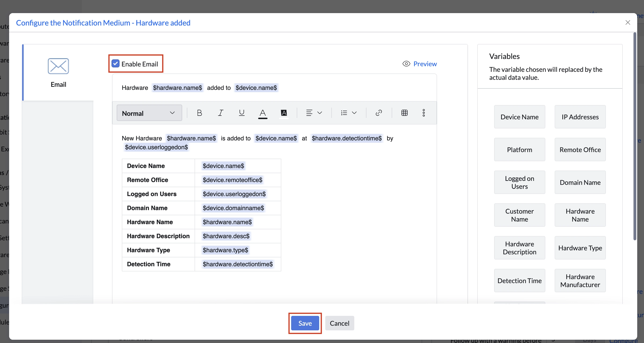This screenshot has height=343, width=644.
Task: Insert the Logged on Users variable
Action: (x=520, y=182)
